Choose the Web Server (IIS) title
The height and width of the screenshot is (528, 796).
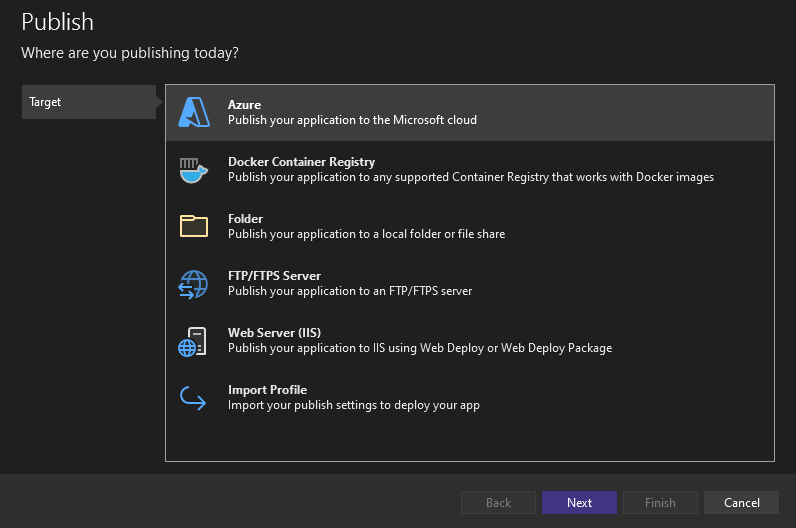pyautogui.click(x=274, y=333)
